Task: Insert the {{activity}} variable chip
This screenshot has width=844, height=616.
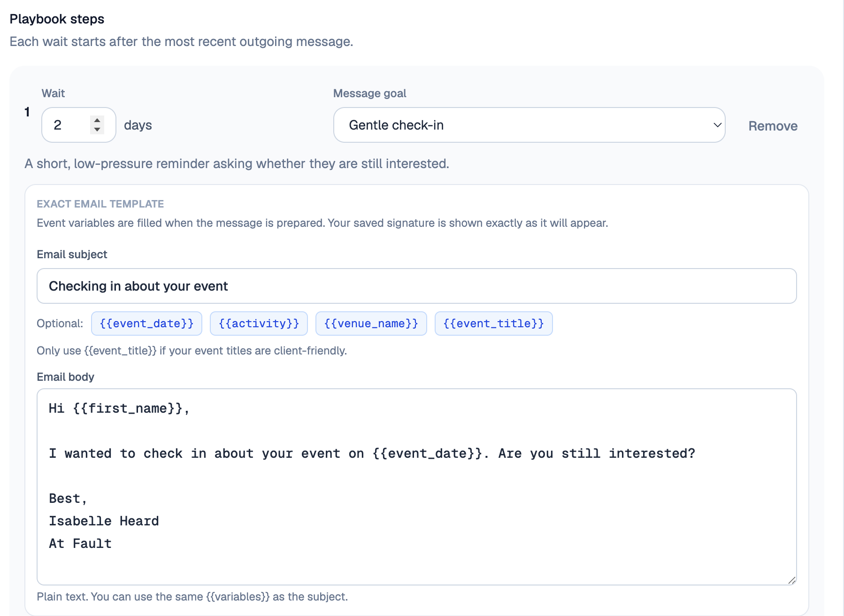Action: pos(259,323)
